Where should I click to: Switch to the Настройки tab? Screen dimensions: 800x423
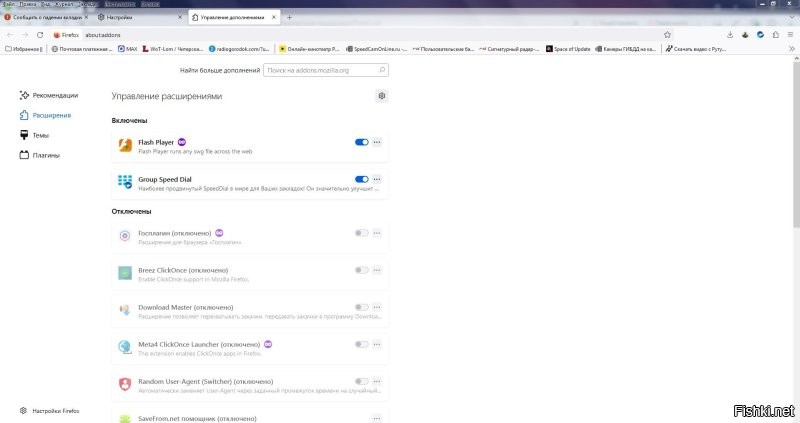coord(139,17)
